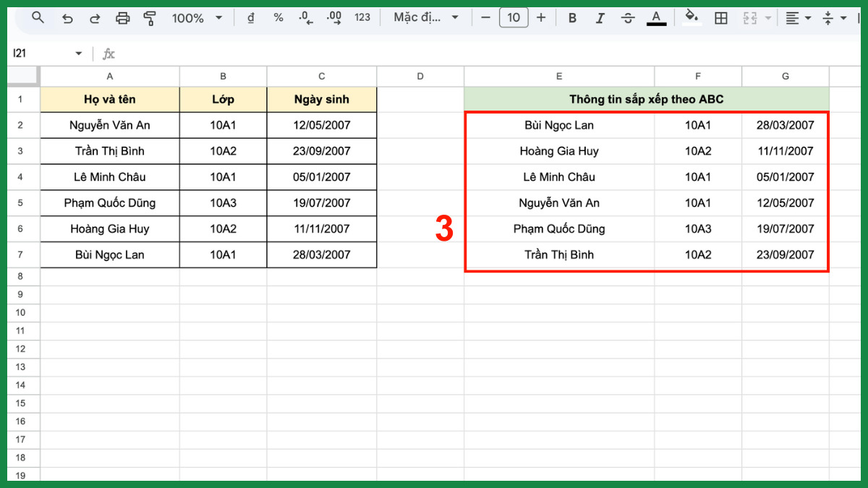
Task: Open the 123 number formats menu
Action: [362, 18]
